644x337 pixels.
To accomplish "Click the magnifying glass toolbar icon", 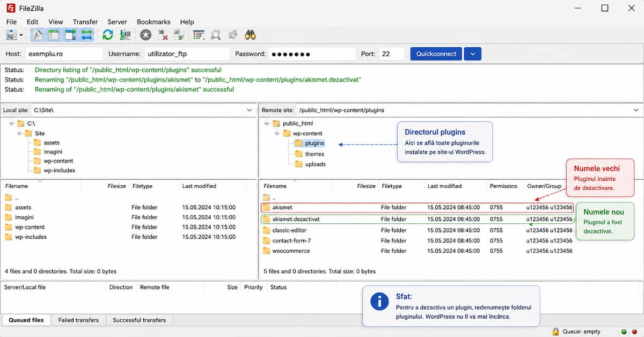I will tap(216, 35).
